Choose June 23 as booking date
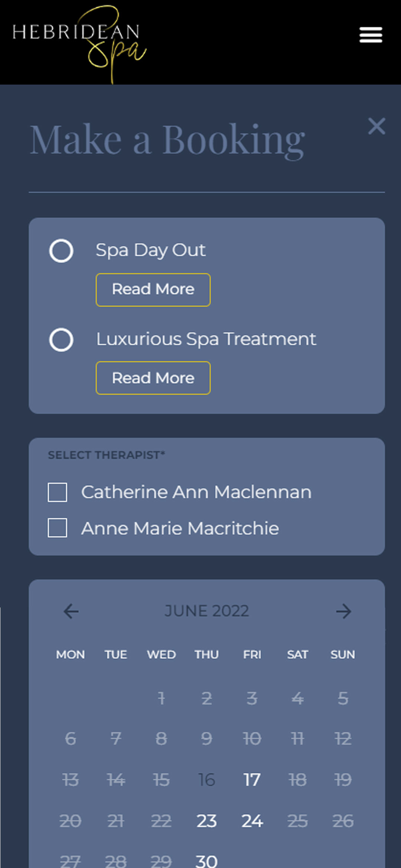Screen dimensions: 401x868 pyautogui.click(x=207, y=821)
